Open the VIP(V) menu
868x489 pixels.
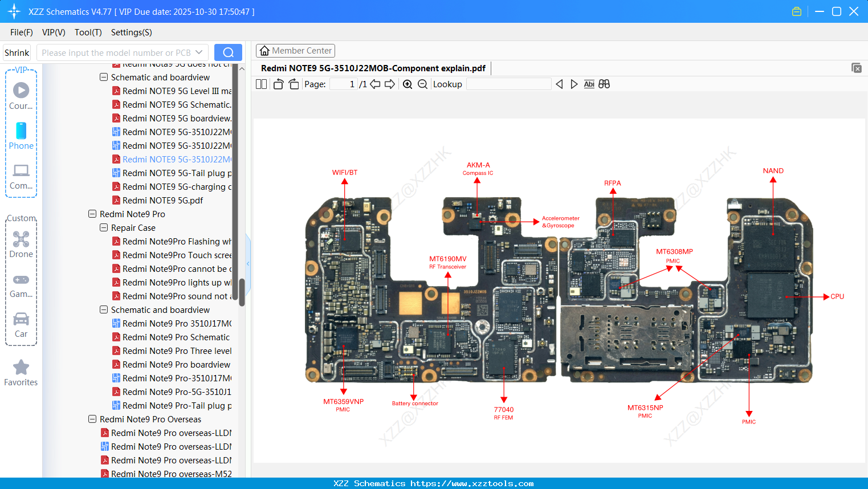pos(54,32)
